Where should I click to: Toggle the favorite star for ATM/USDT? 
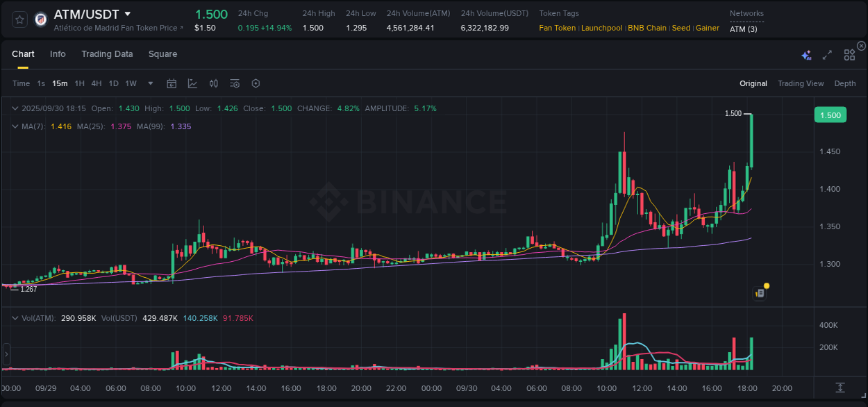(19, 19)
